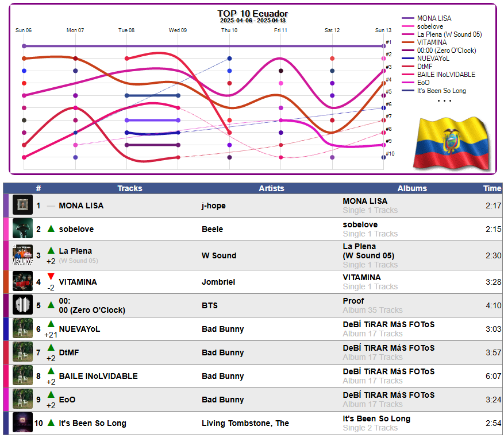Open the BAILE INoLVIDABLE track title
The image size is (504, 438).
(x=98, y=376)
